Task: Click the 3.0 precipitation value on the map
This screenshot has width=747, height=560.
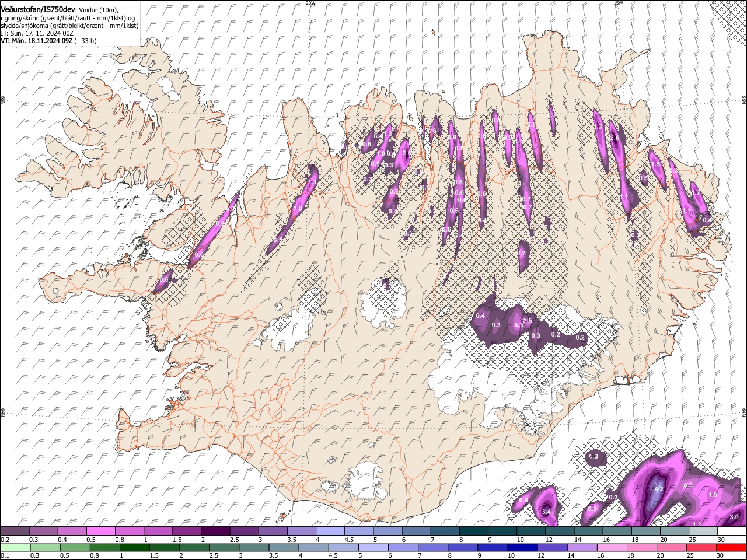Action: tap(734, 517)
